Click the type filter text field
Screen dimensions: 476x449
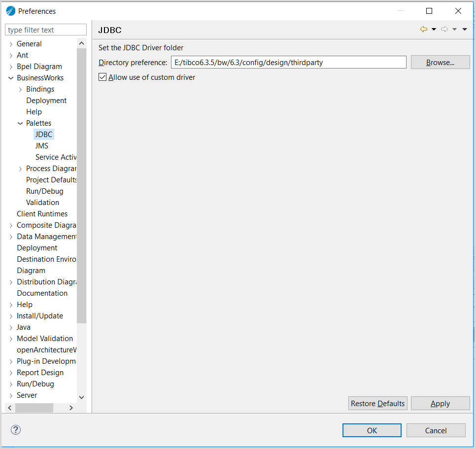[x=46, y=30]
